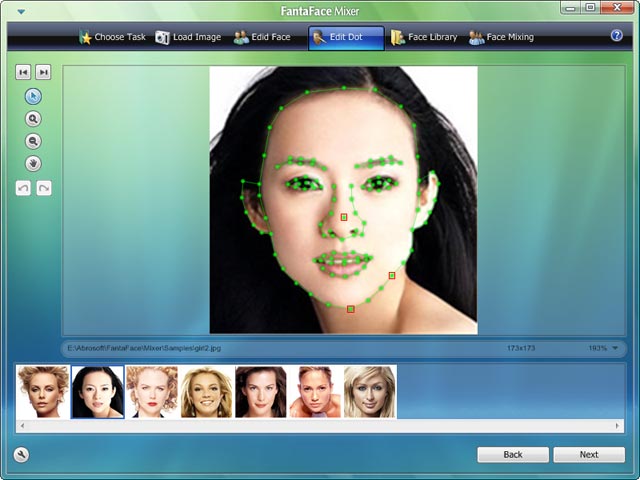
Task: Click the Next button
Action: click(589, 455)
